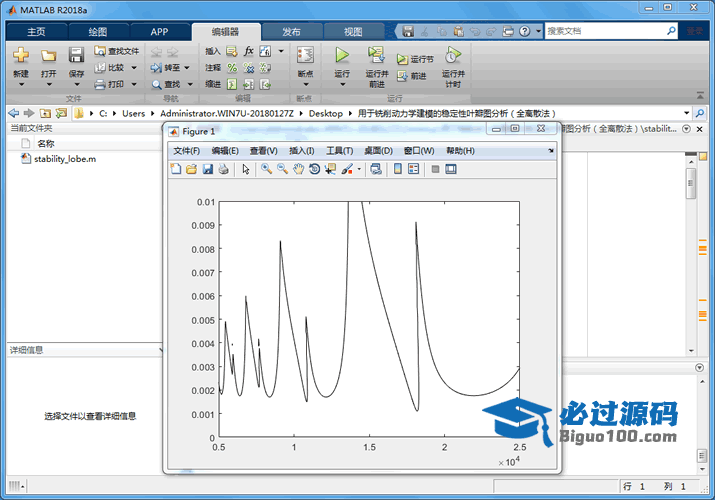Select the Rotate 3D tool

[x=314, y=169]
